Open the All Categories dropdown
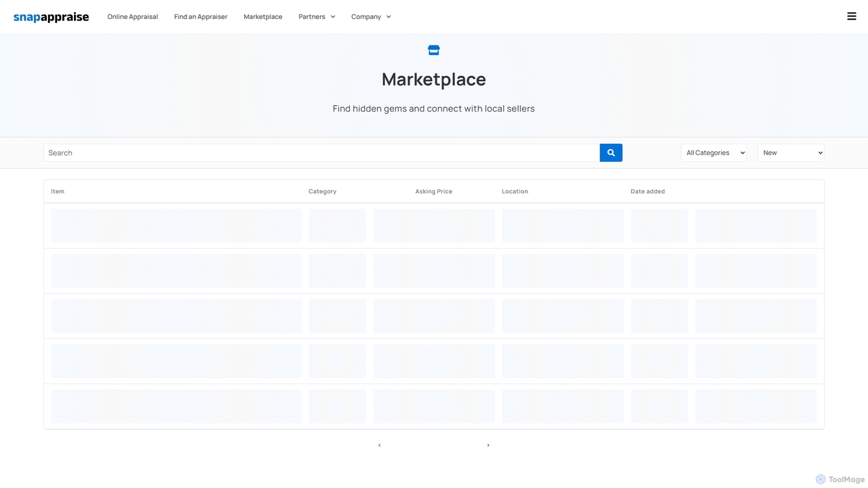The image size is (868, 488). [x=714, y=152]
